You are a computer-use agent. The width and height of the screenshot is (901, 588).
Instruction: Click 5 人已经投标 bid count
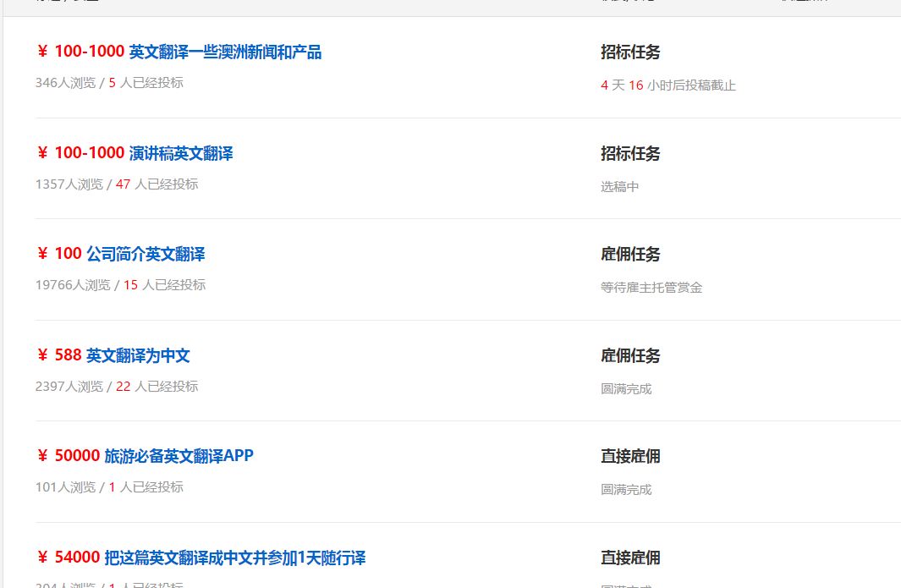(146, 83)
